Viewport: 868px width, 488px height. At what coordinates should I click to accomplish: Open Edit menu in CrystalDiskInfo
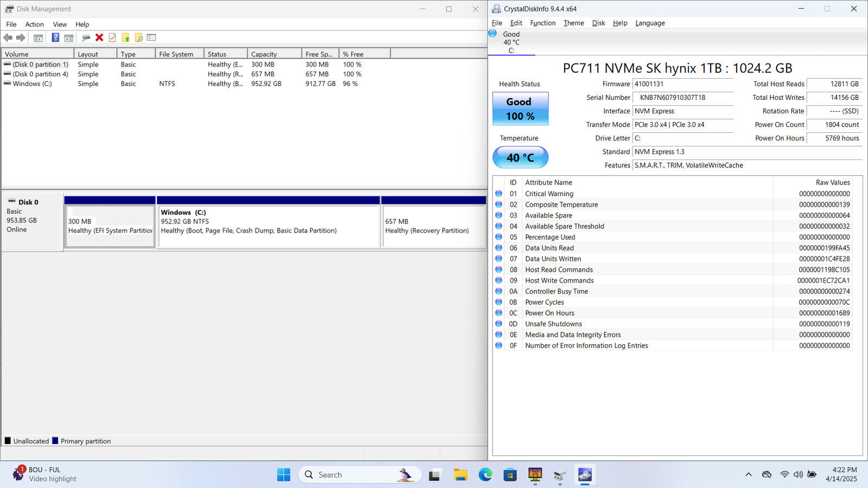pyautogui.click(x=516, y=23)
